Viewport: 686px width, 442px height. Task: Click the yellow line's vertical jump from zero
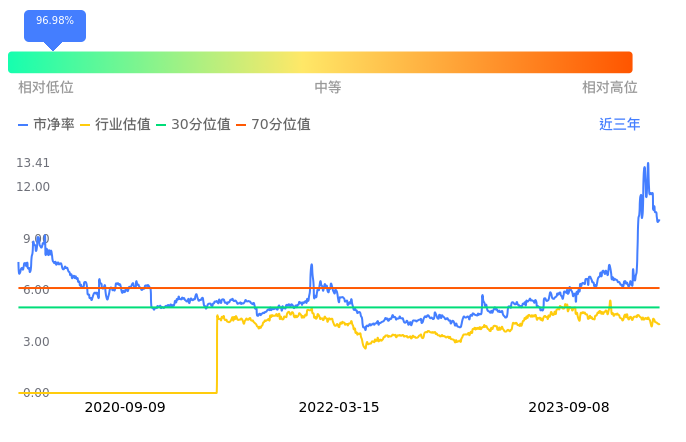217,355
